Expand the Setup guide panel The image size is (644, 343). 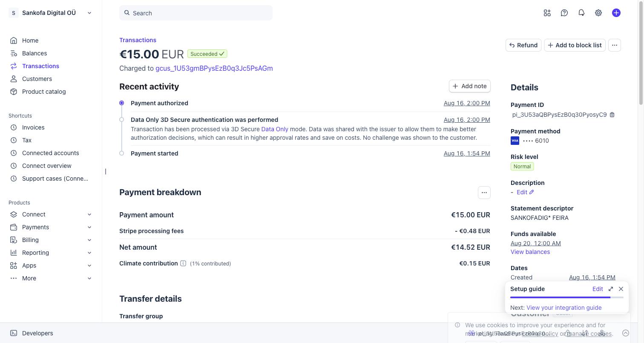tap(611, 289)
